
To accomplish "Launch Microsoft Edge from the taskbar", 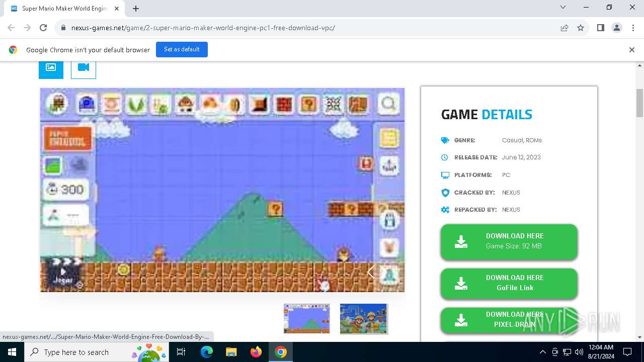I will click(x=206, y=352).
